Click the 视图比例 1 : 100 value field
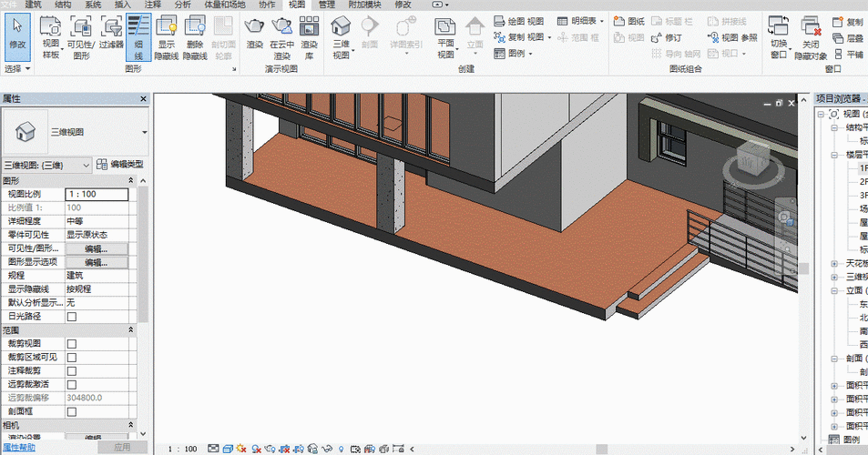The width and height of the screenshot is (868, 455). click(x=96, y=194)
